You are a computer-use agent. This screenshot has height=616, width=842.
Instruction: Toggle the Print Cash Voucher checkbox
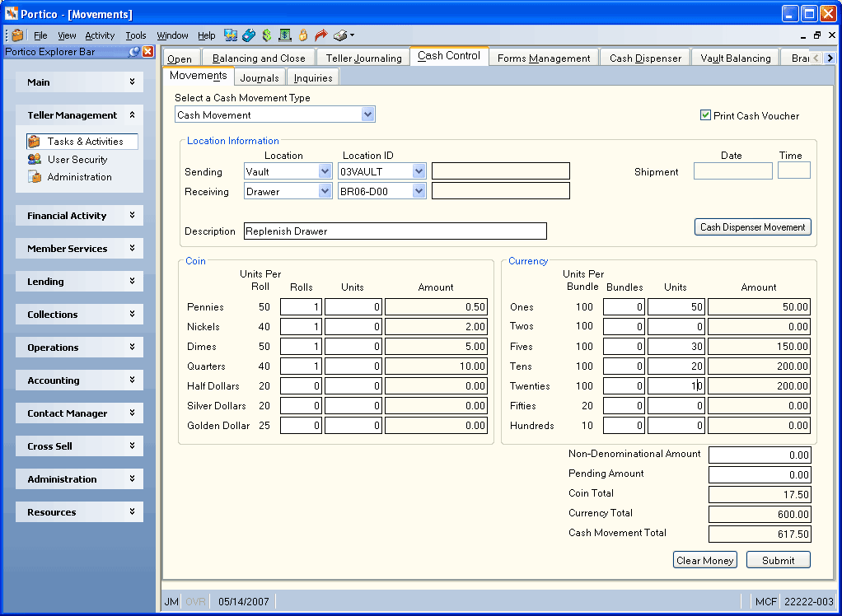pyautogui.click(x=705, y=115)
